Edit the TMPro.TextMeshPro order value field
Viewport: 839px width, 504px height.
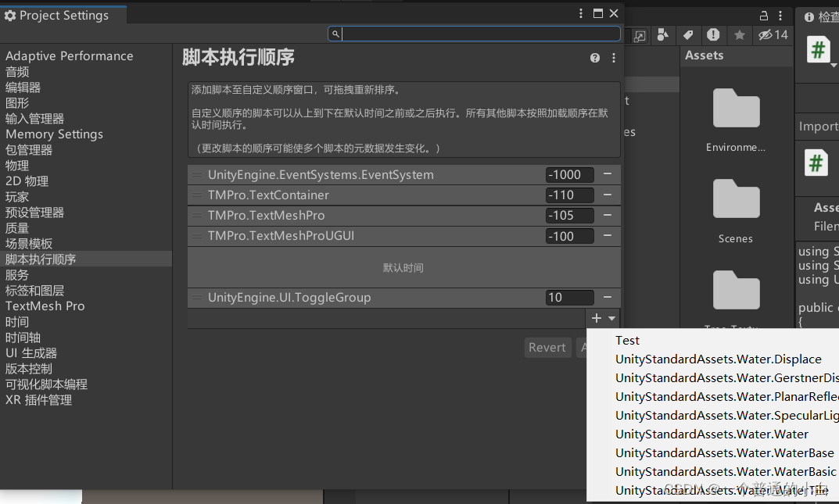coord(569,216)
